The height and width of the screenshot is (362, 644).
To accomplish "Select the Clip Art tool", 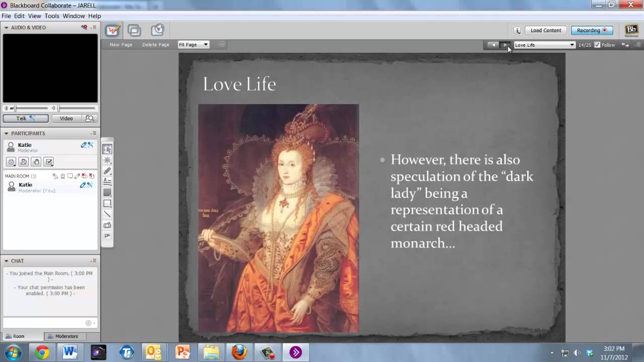I will click(107, 236).
